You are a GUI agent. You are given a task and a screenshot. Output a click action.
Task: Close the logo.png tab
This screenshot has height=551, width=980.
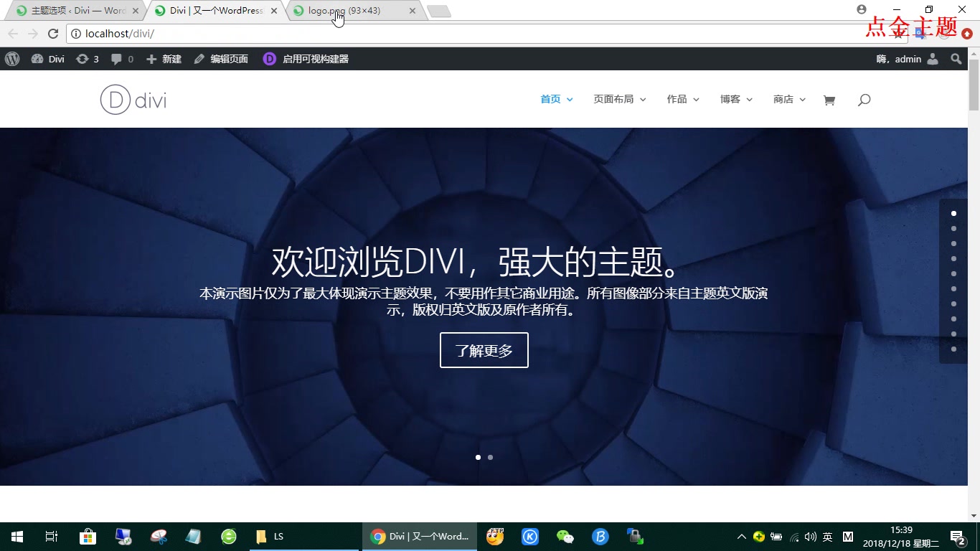click(x=412, y=11)
